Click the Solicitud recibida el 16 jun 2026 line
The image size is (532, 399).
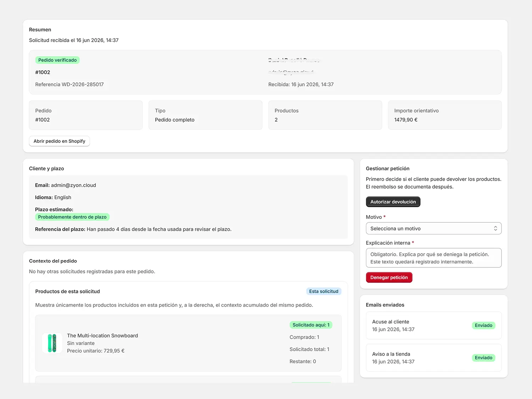[74, 40]
